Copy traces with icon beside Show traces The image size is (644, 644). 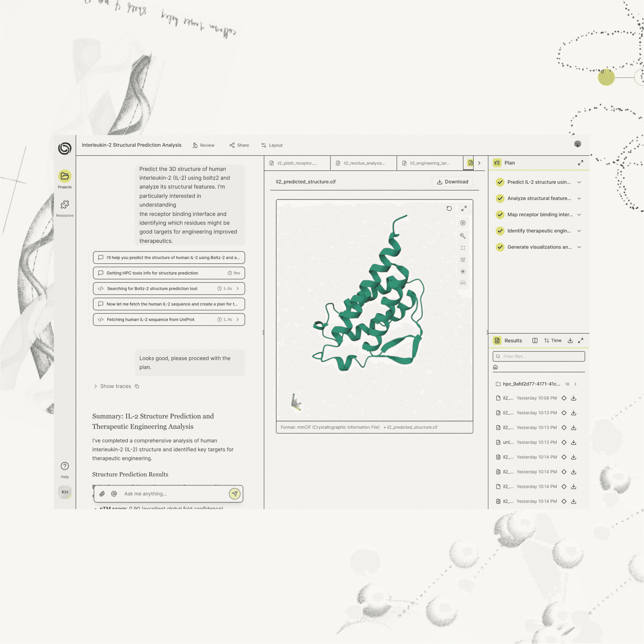pos(137,387)
